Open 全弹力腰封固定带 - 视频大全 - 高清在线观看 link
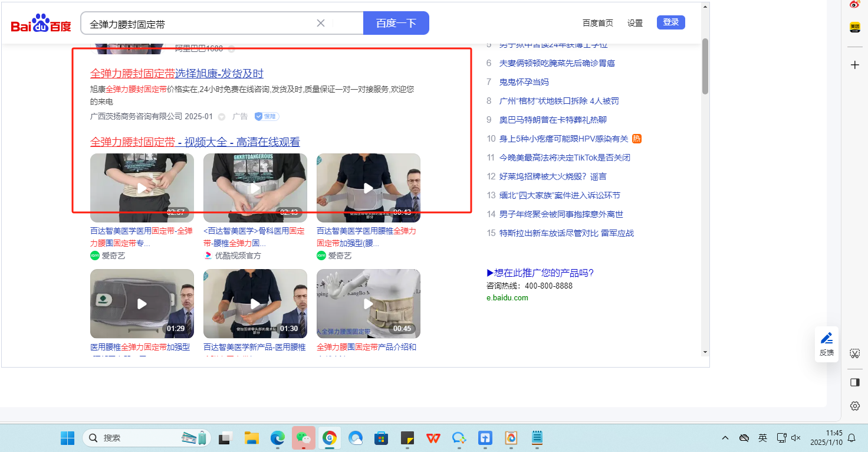The width and height of the screenshot is (868, 452). coord(195,142)
